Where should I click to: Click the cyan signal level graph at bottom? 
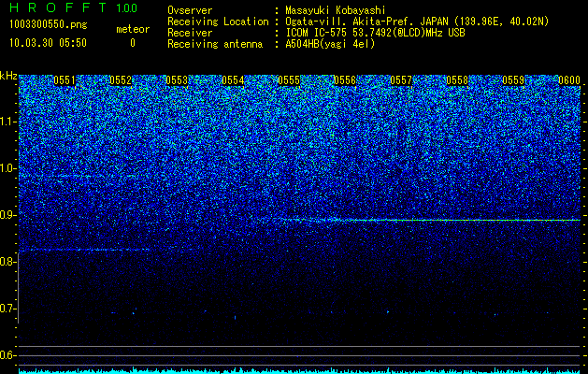pyautogui.click(x=299, y=370)
